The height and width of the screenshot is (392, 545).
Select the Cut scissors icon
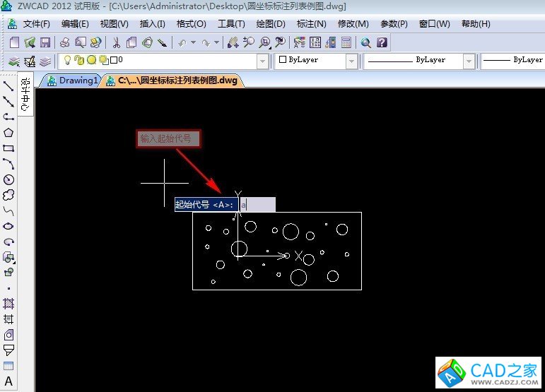click(117, 42)
